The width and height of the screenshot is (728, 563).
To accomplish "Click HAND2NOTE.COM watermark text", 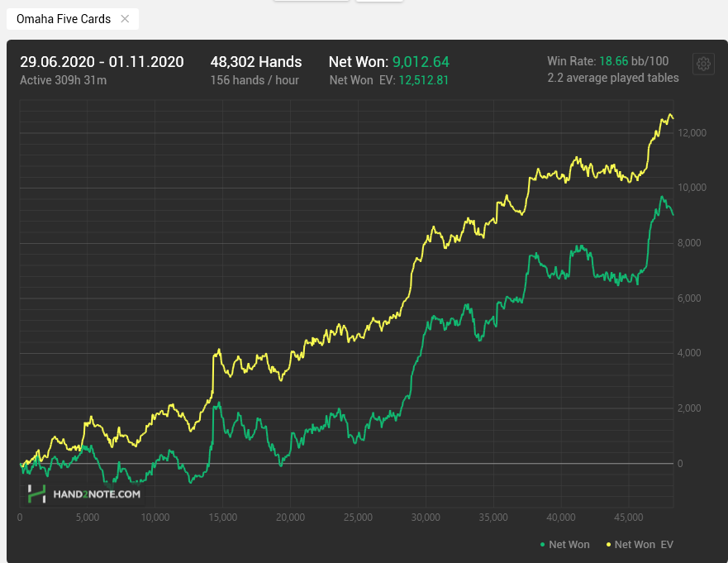I will click(x=97, y=494).
